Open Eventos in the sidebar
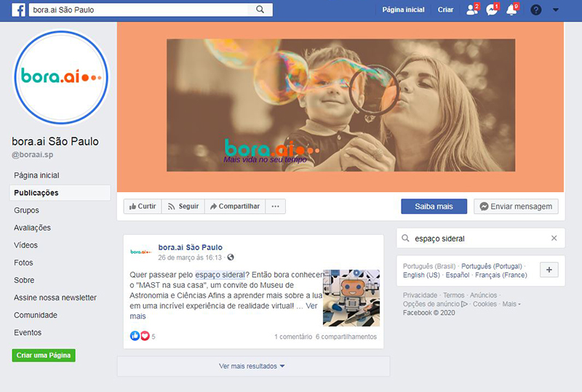 [x=28, y=332]
